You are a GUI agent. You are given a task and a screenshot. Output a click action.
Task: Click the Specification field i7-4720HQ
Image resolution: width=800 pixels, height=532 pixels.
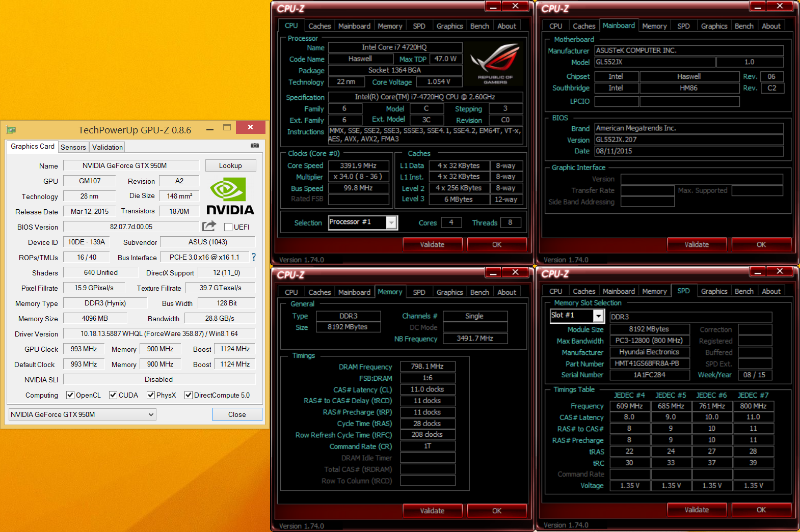tap(425, 97)
